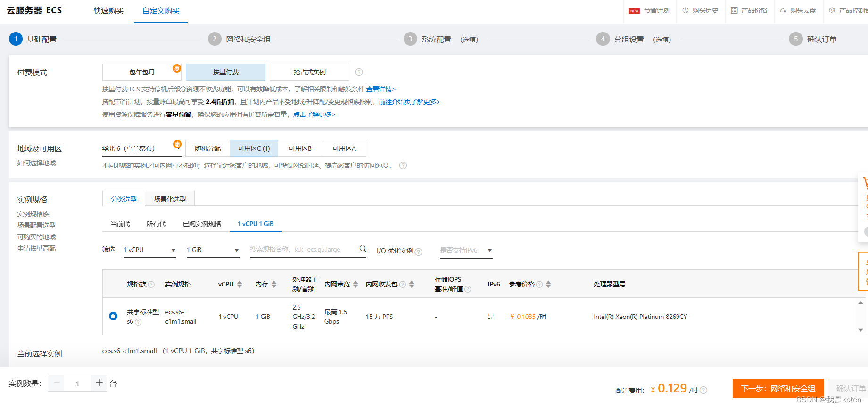868x408 pixels.
Task: Choose 抢占式实例 billing mode
Action: pyautogui.click(x=309, y=72)
